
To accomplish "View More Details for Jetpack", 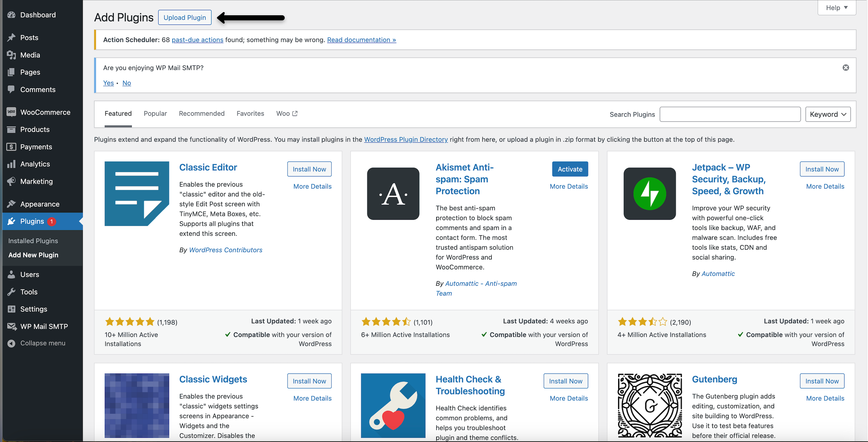I will [825, 186].
